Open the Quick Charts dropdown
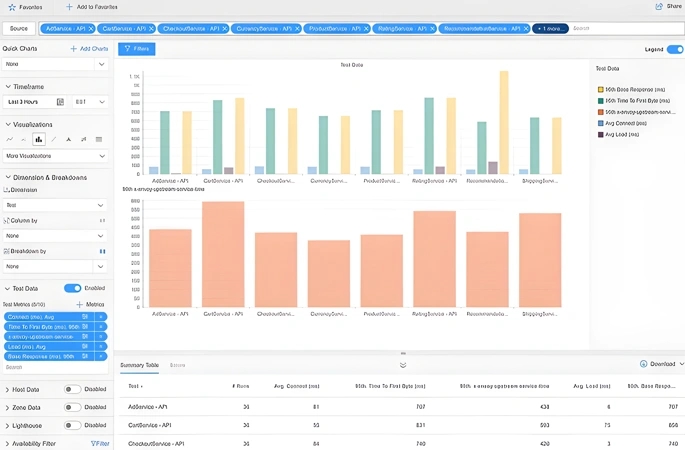Image resolution: width=685 pixels, height=450 pixels. click(x=55, y=64)
